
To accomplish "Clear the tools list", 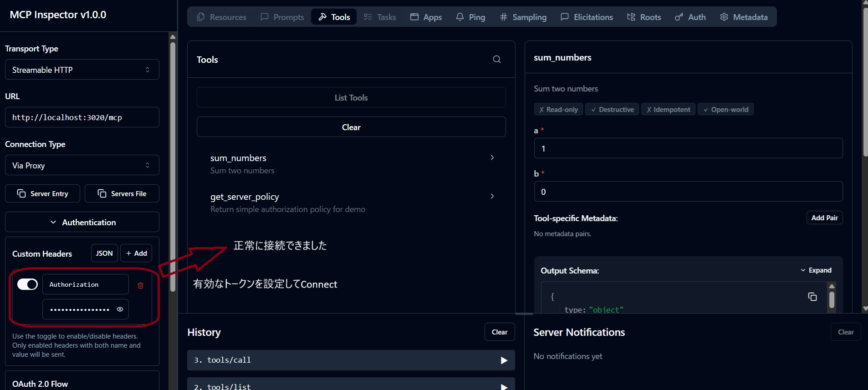I will 351,127.
